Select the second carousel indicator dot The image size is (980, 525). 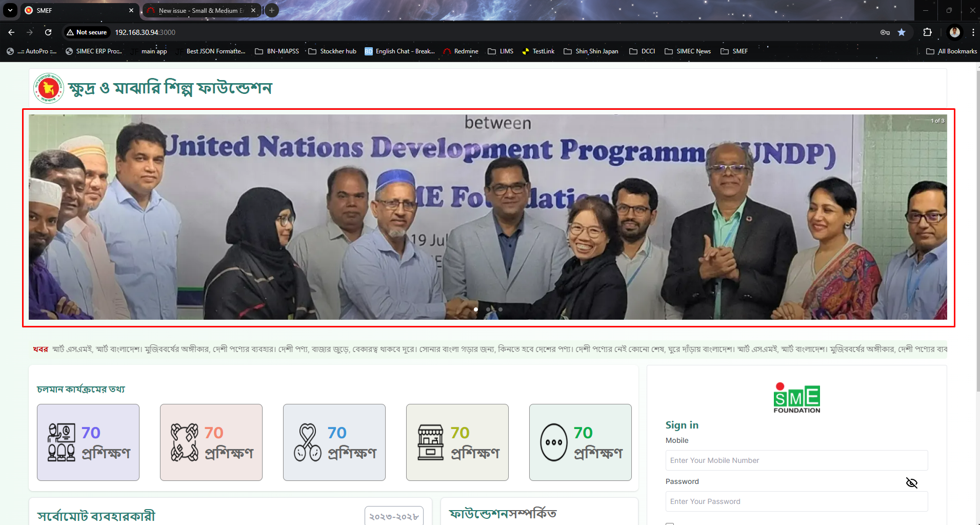(488, 309)
